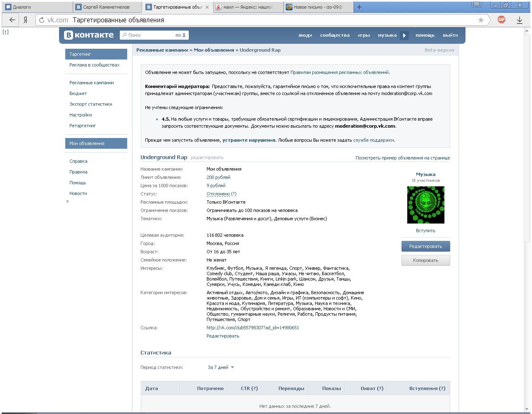Image resolution: width=532 pixels, height=414 pixels.
Task: Click Мои объявления breadcrumb
Action: [214, 50]
